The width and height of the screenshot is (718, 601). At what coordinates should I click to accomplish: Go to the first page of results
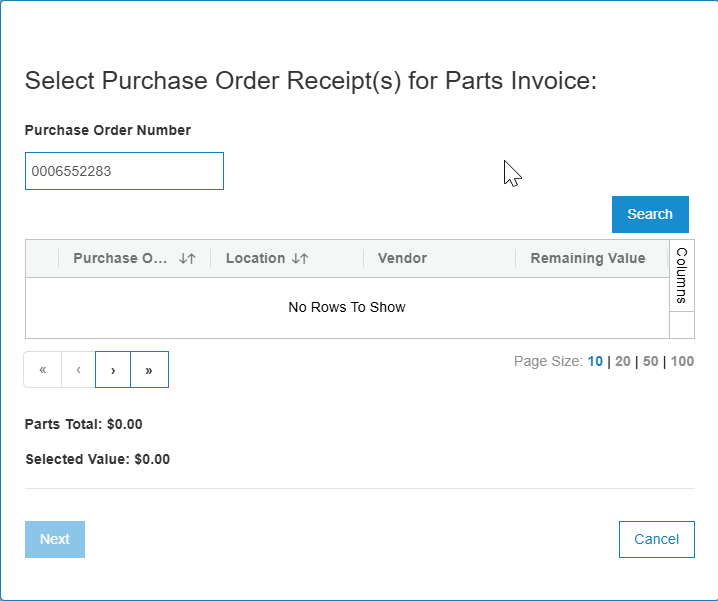coord(43,369)
